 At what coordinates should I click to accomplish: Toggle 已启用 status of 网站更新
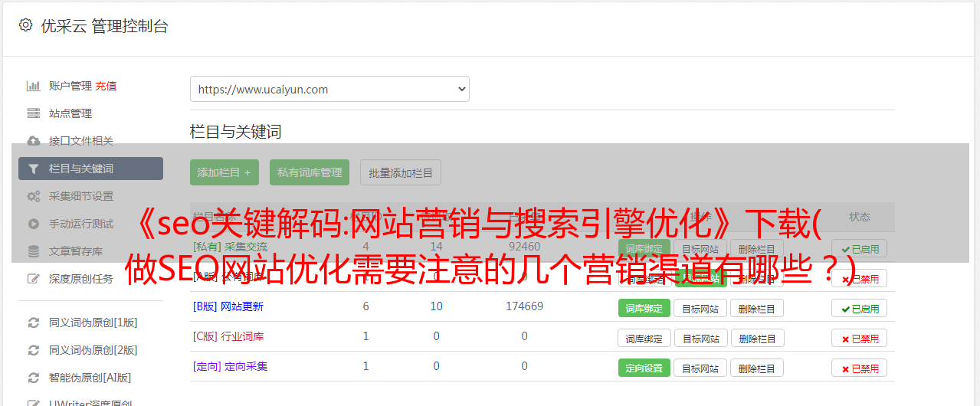[x=859, y=308]
